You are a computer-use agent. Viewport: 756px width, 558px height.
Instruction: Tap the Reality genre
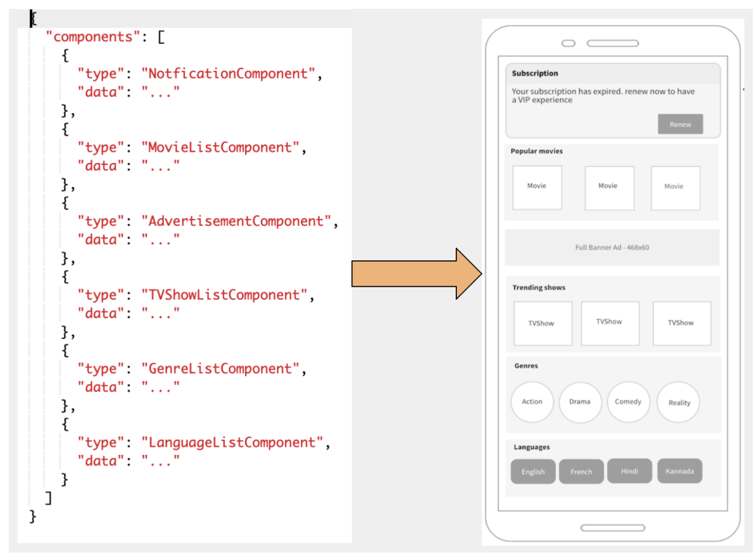678,402
